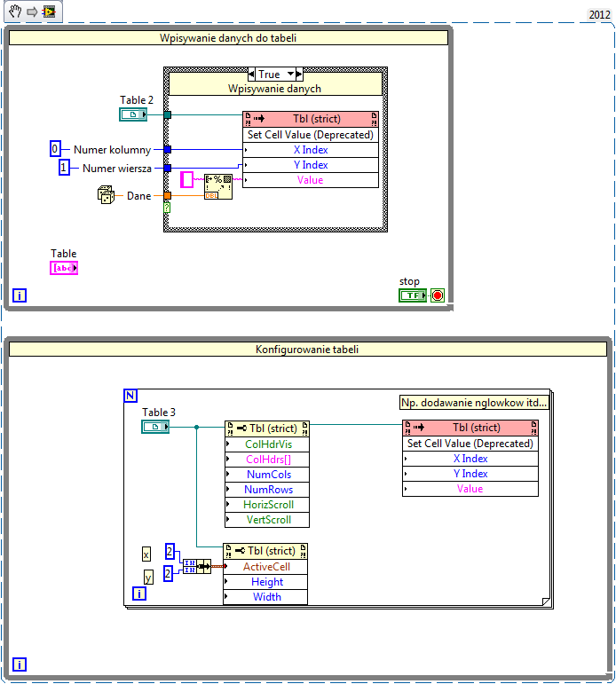Click the 'Wpisywanie danych' case comment

pyautogui.click(x=275, y=89)
